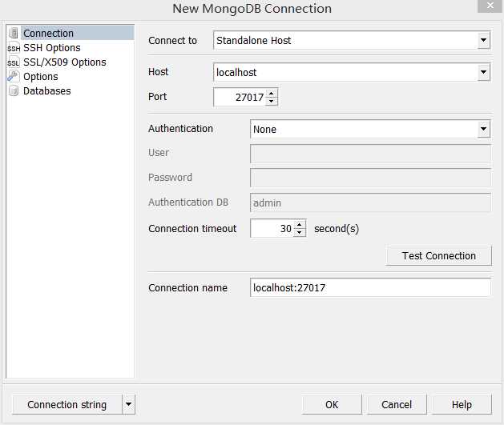Click the disabled Password field

(370, 178)
